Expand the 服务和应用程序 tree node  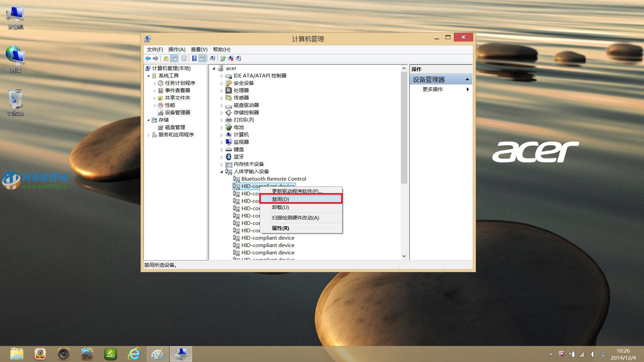[x=149, y=135]
